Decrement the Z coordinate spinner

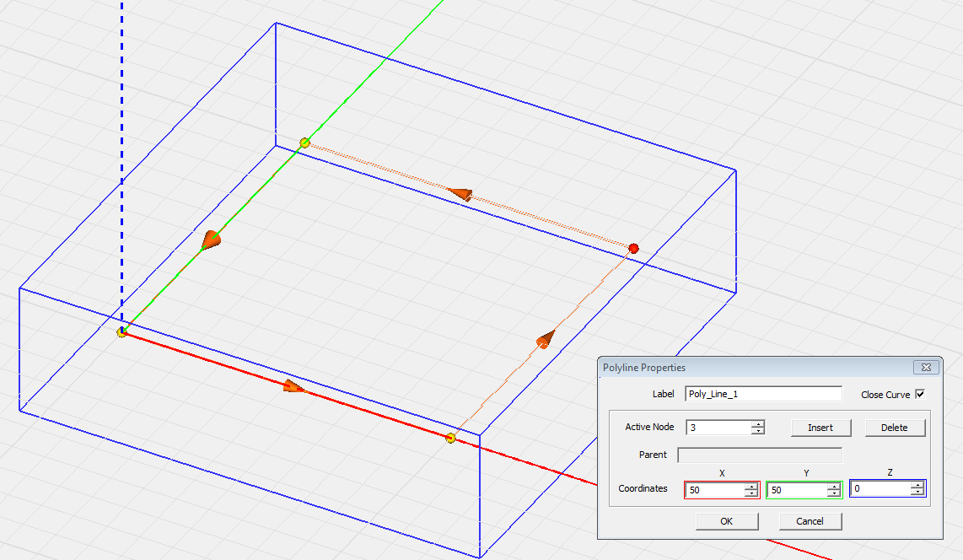coord(917,493)
